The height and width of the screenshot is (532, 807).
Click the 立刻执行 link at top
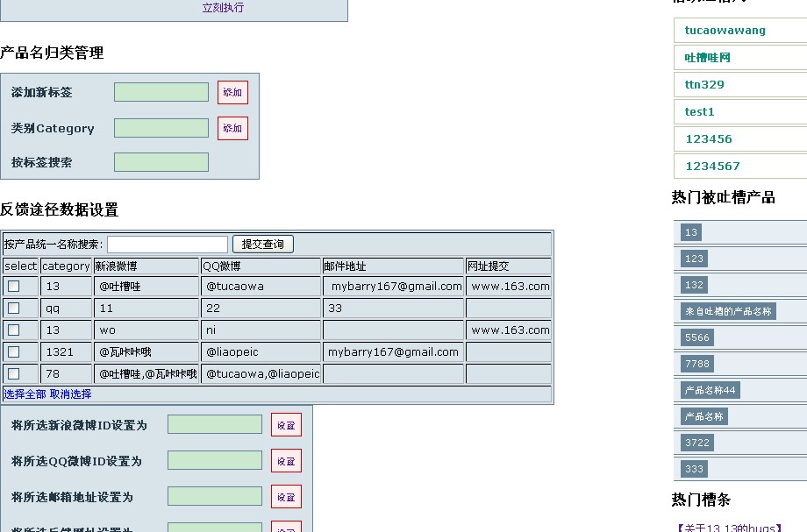pos(223,8)
